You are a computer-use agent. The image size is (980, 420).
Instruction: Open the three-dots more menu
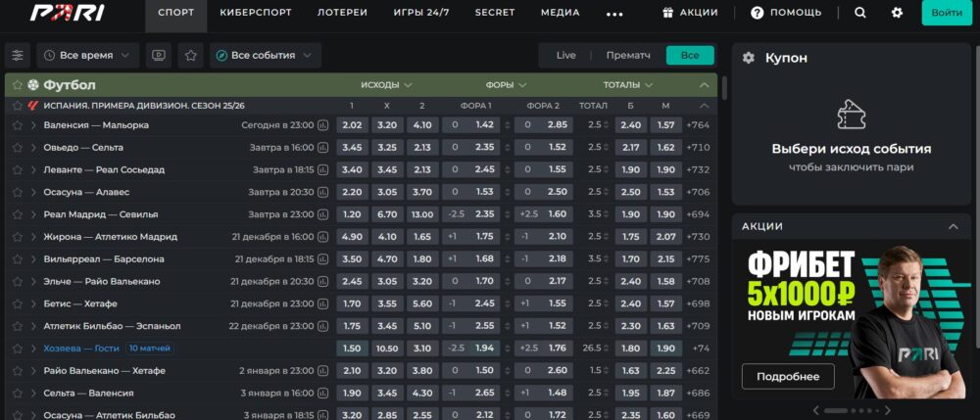point(615,14)
